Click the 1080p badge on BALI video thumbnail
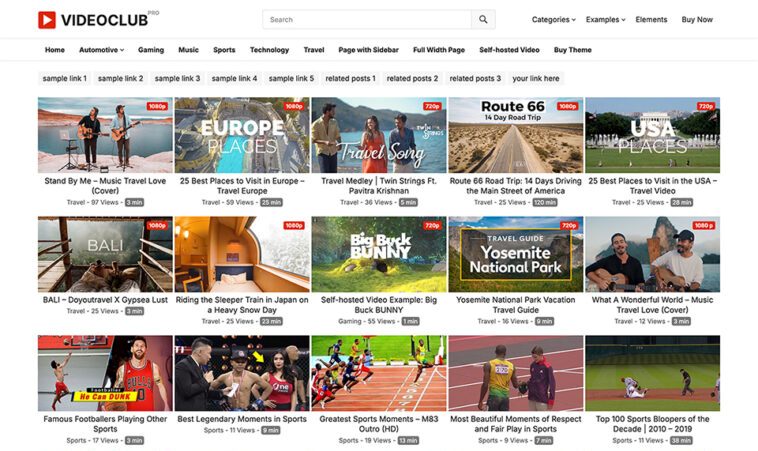The height and width of the screenshot is (451, 758). tap(157, 226)
